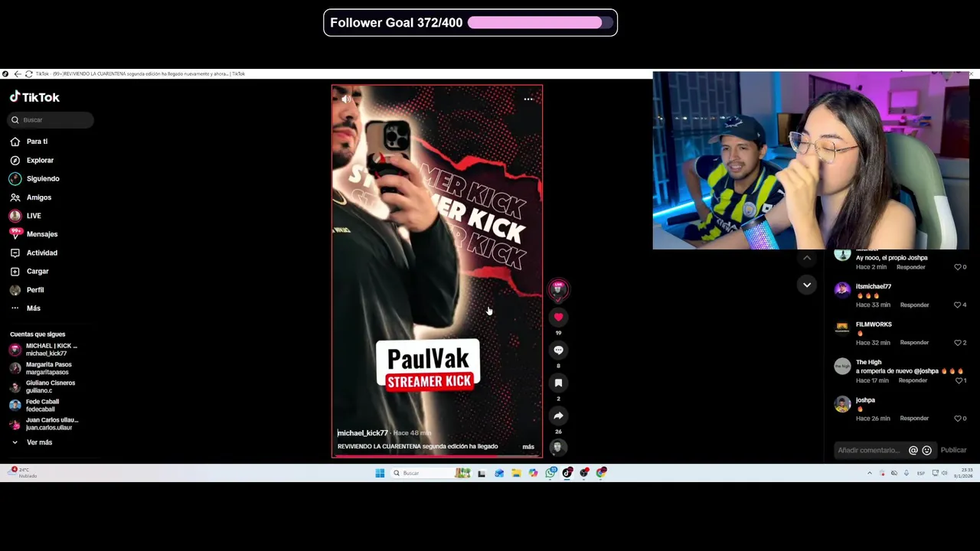The width and height of the screenshot is (980, 551).
Task: Reply to the itsmichael77 comment
Action: [914, 305]
